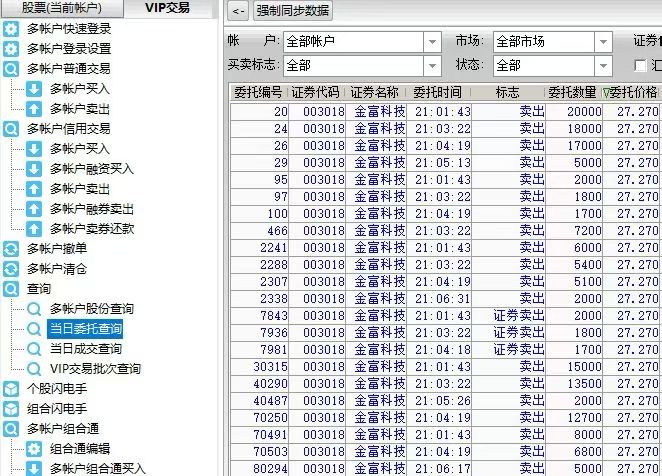Screen dimensions: 662x476
Task: Click time 21:06:31 in order row 2338
Action: coord(442,299)
